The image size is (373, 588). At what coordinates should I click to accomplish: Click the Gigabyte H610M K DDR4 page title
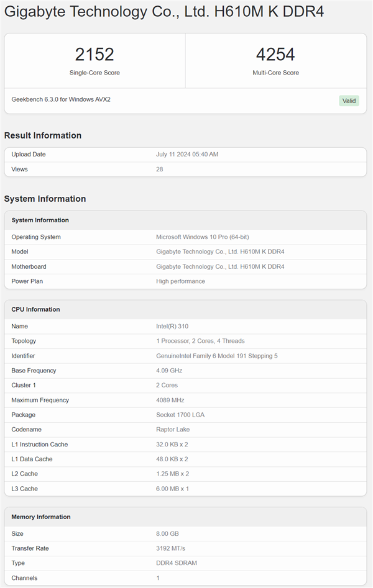(x=164, y=12)
